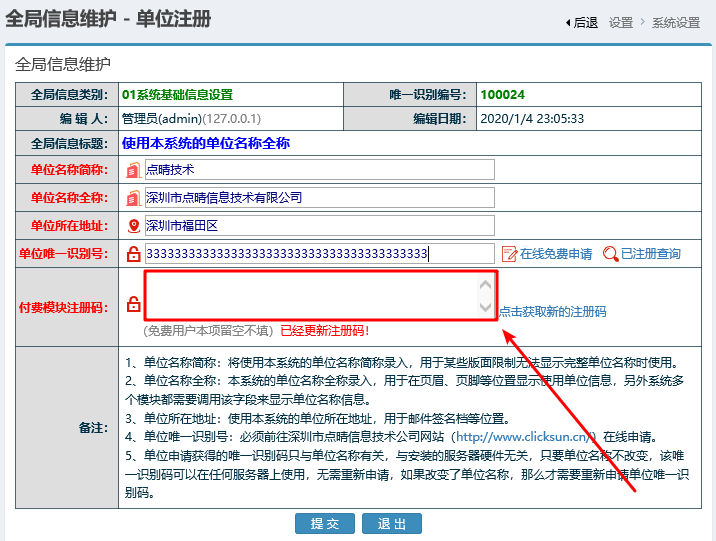
Task: Click inside the 付费模块注册码 text area
Action: point(310,295)
